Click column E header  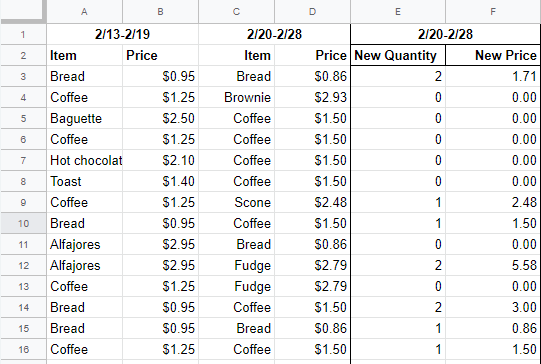click(x=398, y=12)
